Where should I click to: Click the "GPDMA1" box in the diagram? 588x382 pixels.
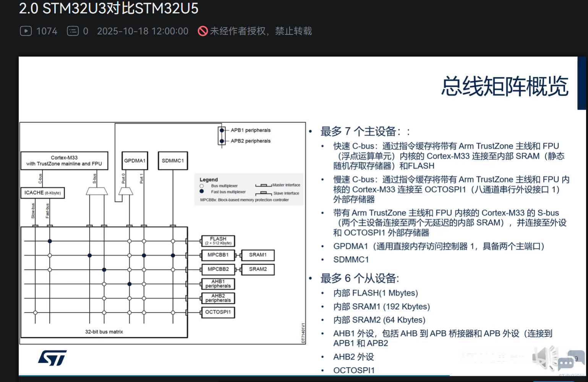135,161
